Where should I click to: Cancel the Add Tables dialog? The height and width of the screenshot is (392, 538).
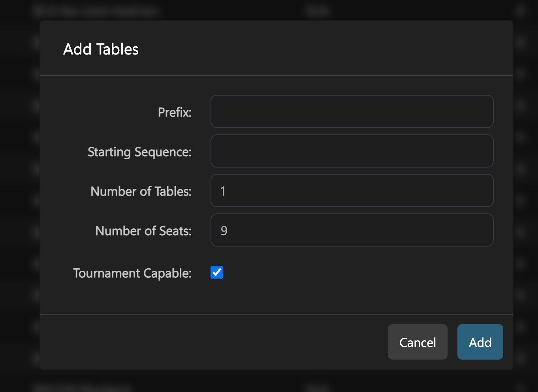(417, 342)
